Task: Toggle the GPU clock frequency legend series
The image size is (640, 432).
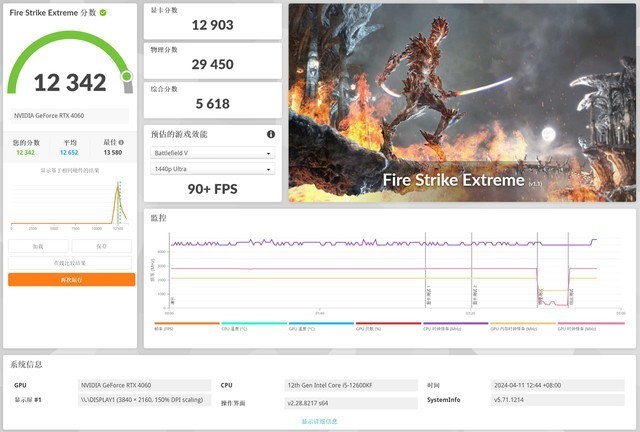Action: pyautogui.click(x=576, y=326)
